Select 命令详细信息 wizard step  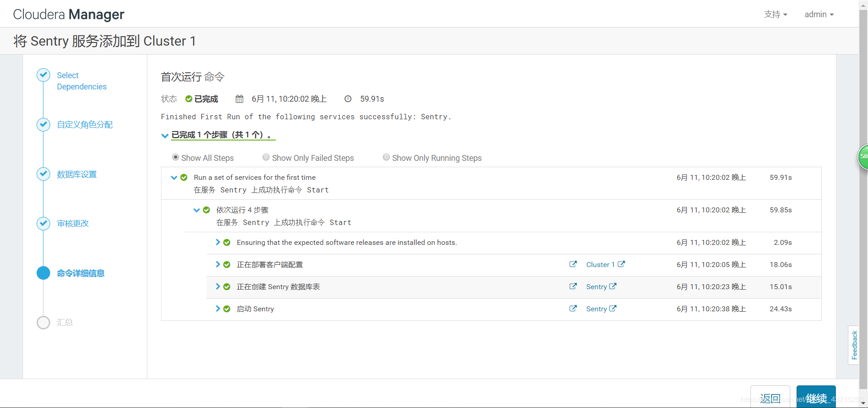(x=80, y=273)
